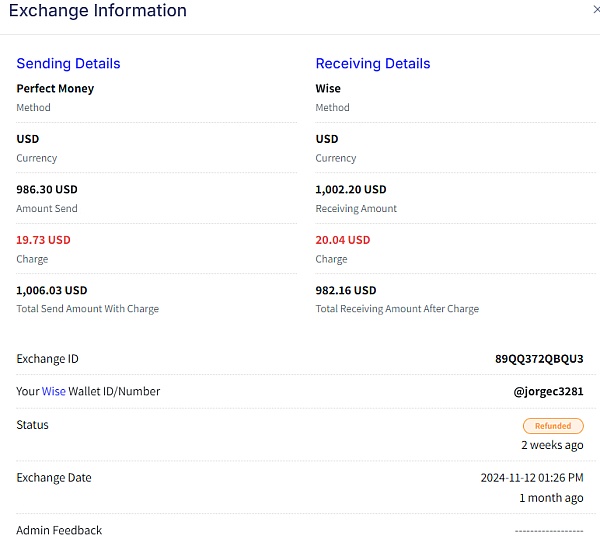Click the Exchange ID value 89QQ372QBQU3
Viewport: 600px width, 539px height.
coord(539,359)
